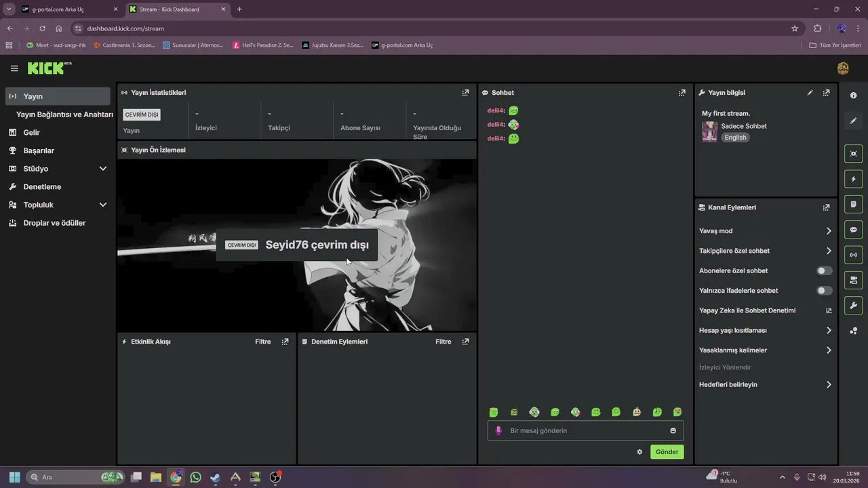The height and width of the screenshot is (488, 868).
Task: Click the last heart-eyes emote in emote row
Action: click(677, 412)
